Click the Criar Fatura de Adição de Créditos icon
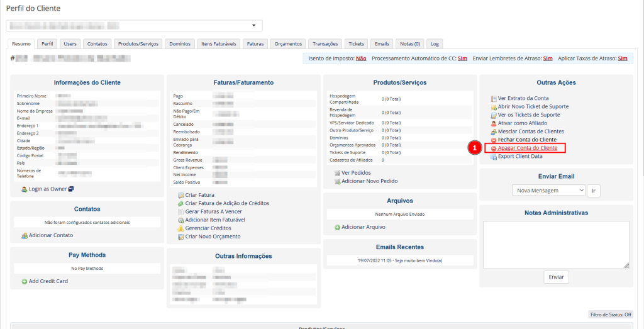This screenshot has width=644, height=329. click(x=180, y=204)
